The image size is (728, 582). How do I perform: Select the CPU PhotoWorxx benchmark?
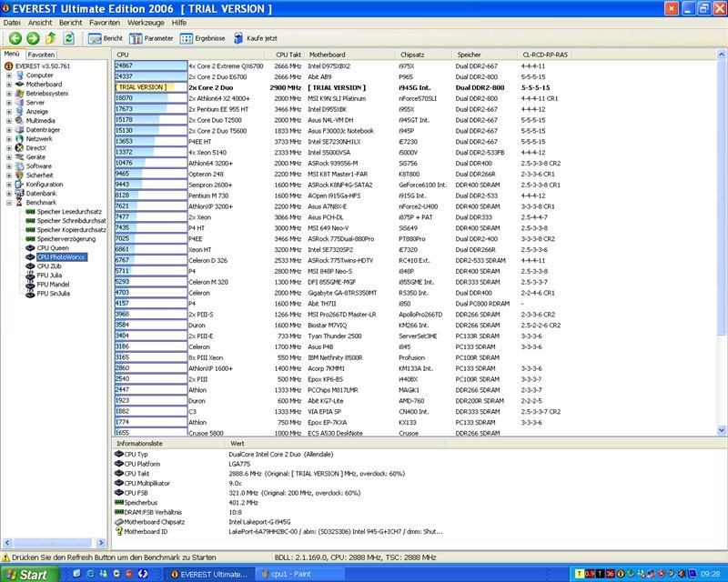click(61, 257)
